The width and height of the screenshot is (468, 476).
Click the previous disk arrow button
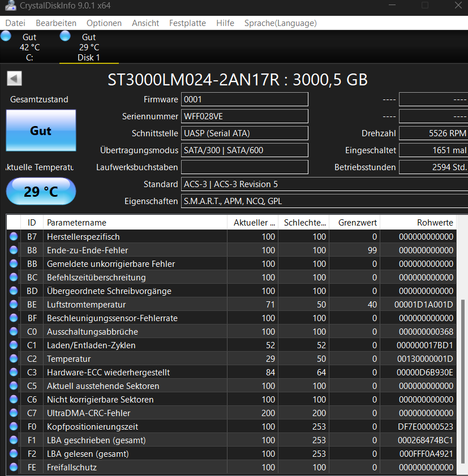point(14,79)
